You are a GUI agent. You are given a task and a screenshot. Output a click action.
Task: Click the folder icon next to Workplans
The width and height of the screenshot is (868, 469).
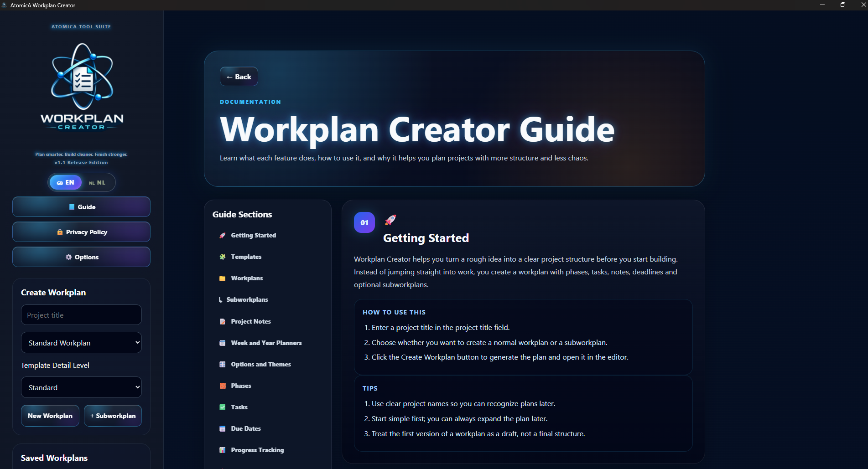(x=223, y=278)
